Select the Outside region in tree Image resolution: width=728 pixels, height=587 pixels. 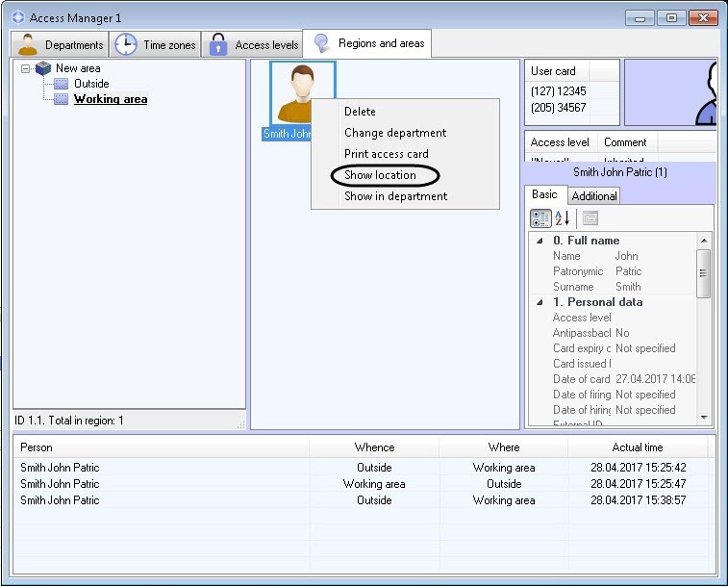coord(91,84)
